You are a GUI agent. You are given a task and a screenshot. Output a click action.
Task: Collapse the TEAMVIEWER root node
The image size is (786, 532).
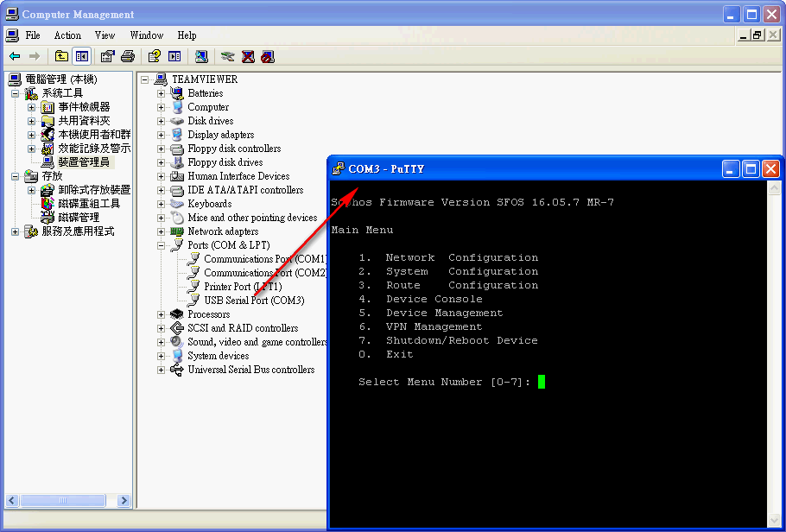[145, 79]
